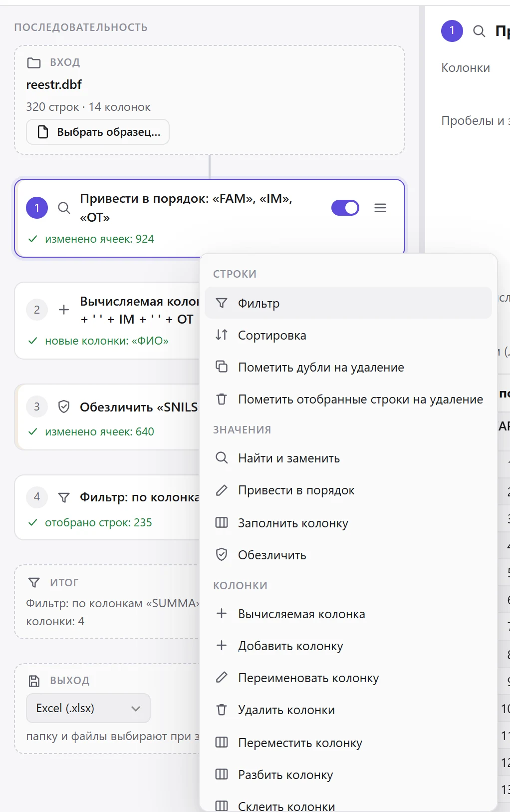Click the magnifier icon in step 1 card
This screenshot has width=510, height=812.
click(64, 208)
